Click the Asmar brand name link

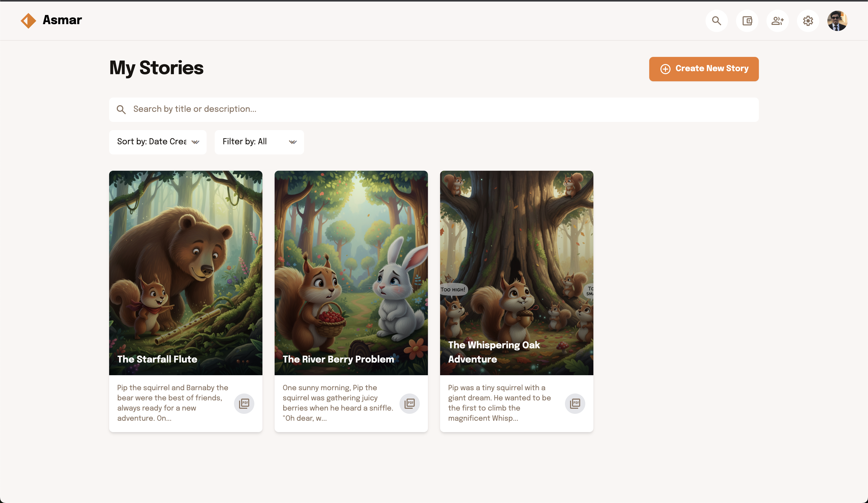(62, 20)
